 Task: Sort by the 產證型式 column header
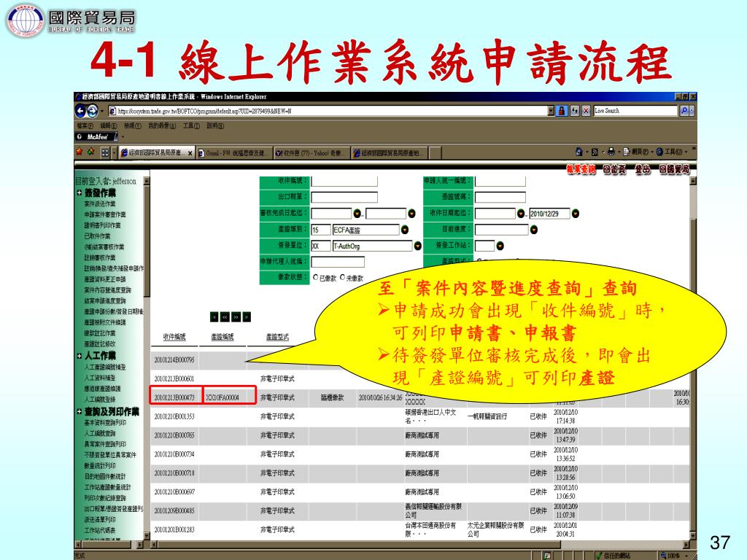pos(277,337)
